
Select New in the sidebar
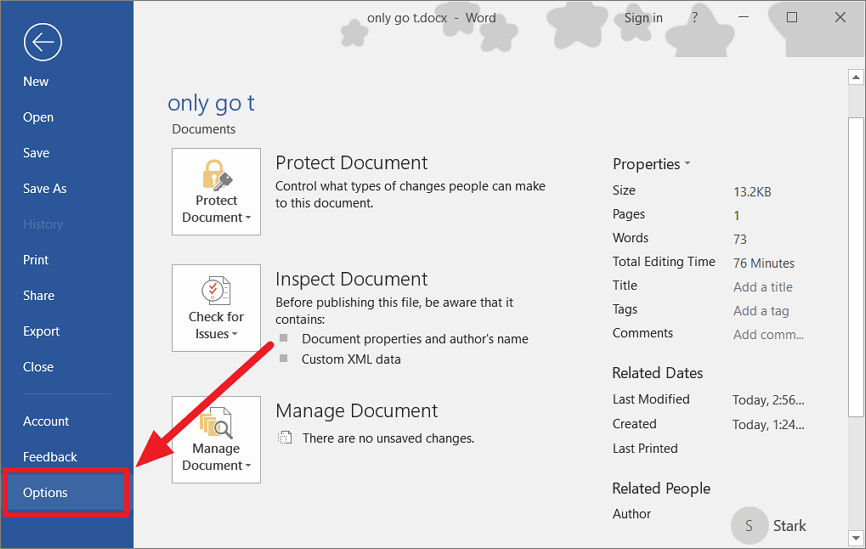click(36, 82)
